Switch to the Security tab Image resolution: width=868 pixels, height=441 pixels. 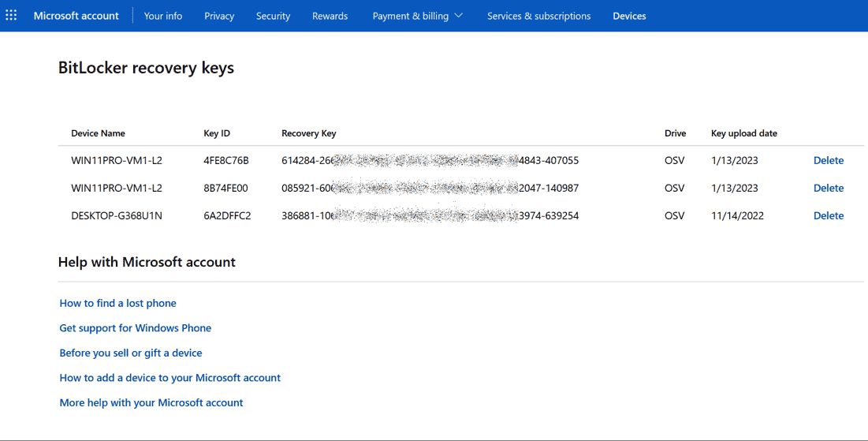[x=273, y=16]
